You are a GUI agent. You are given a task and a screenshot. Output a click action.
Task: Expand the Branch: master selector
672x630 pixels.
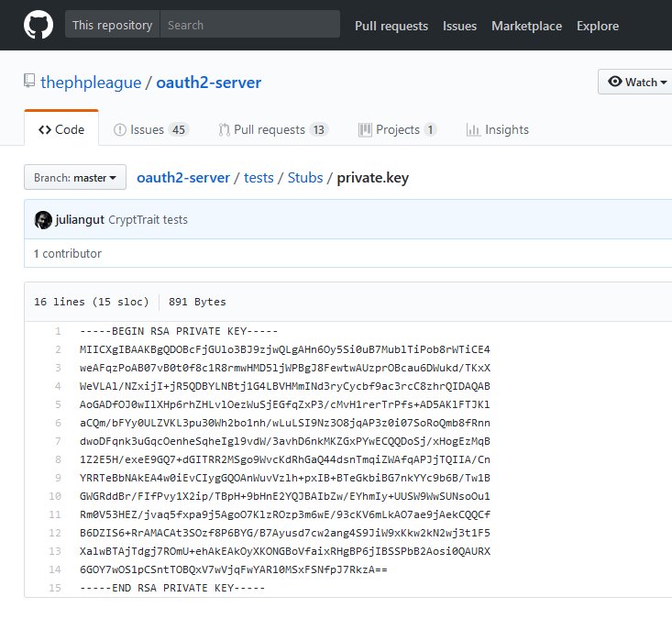click(75, 177)
